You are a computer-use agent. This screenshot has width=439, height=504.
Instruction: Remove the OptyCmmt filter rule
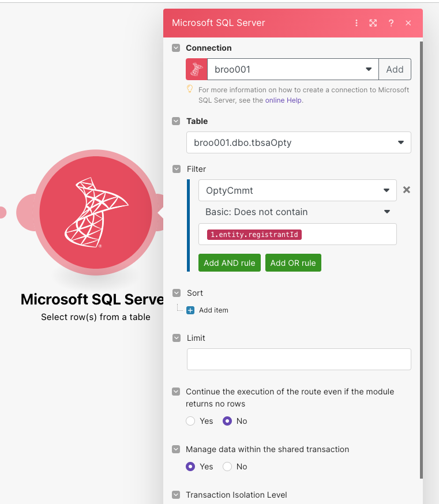pos(407,190)
